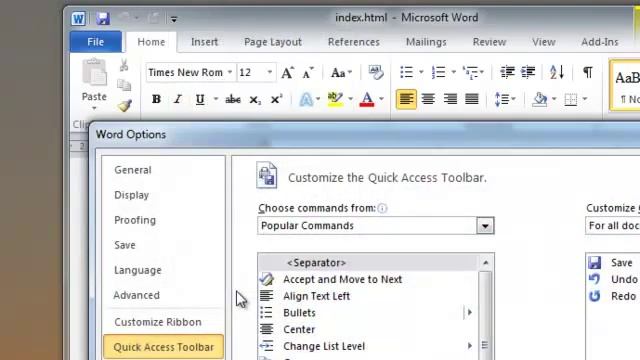Select Language in Word Options
This screenshot has width=640, height=360.
coord(138,270)
